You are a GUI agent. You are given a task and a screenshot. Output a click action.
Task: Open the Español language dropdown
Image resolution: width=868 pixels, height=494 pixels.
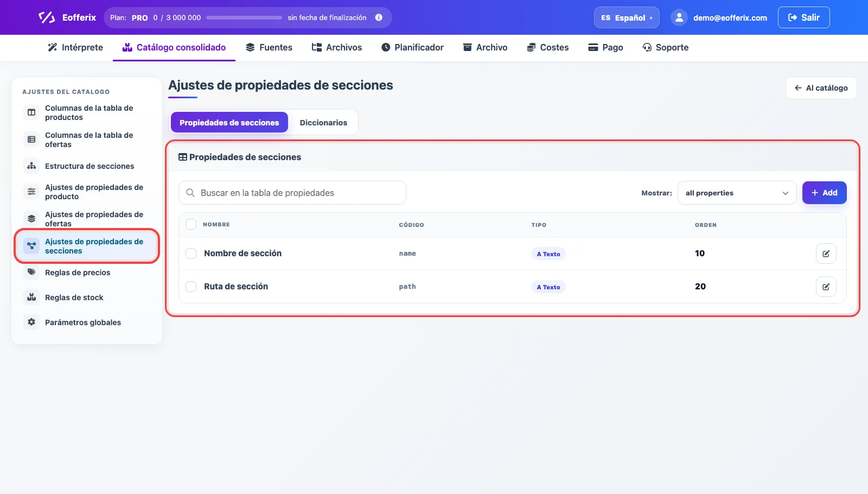click(x=627, y=17)
